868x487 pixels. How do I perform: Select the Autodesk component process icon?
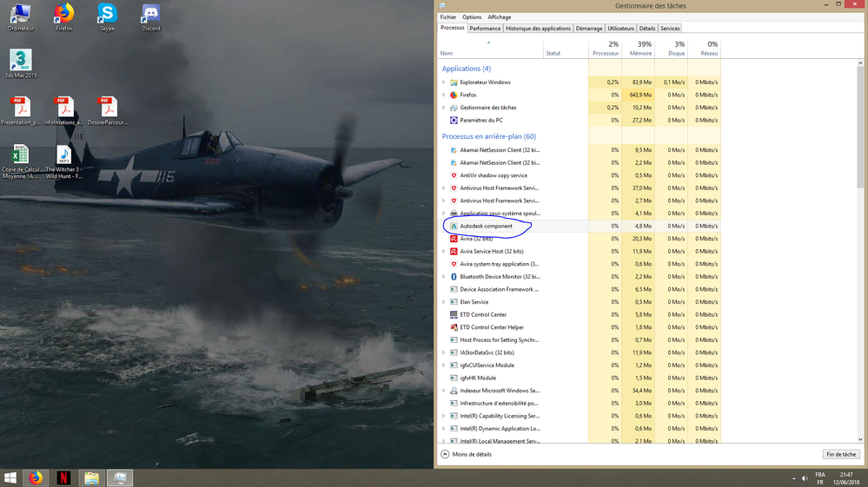point(454,226)
